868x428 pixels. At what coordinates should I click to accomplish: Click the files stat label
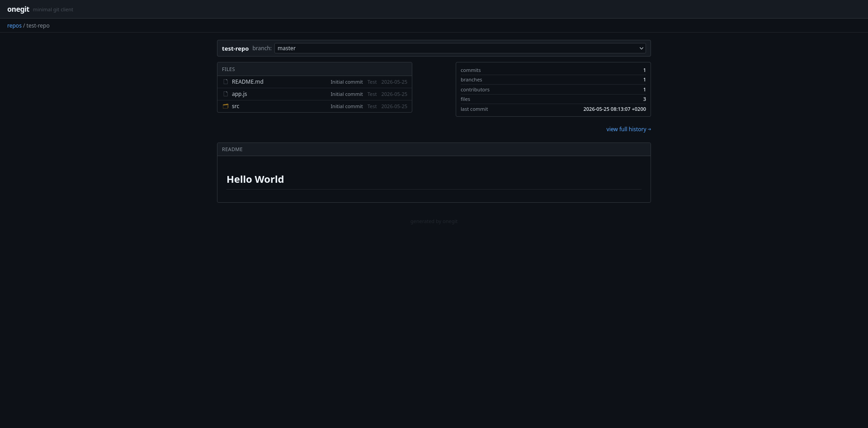[x=465, y=99]
